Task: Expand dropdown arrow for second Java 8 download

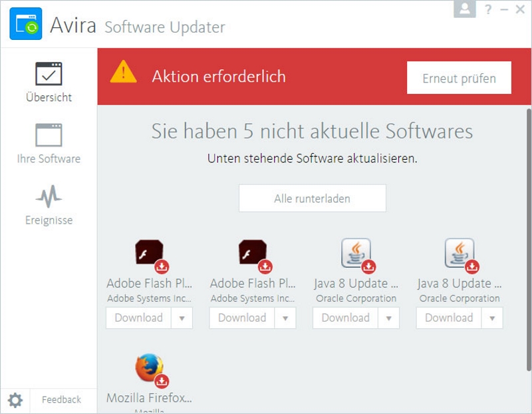Action: pos(492,318)
